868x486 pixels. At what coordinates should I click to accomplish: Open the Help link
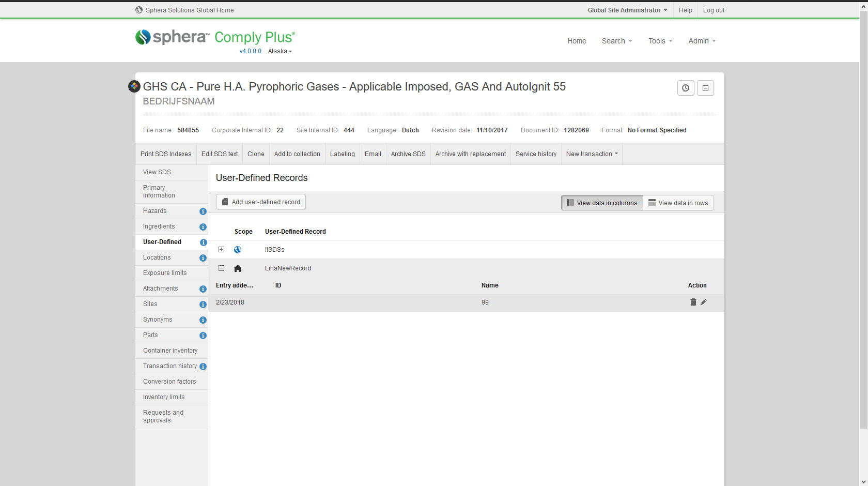tap(685, 10)
